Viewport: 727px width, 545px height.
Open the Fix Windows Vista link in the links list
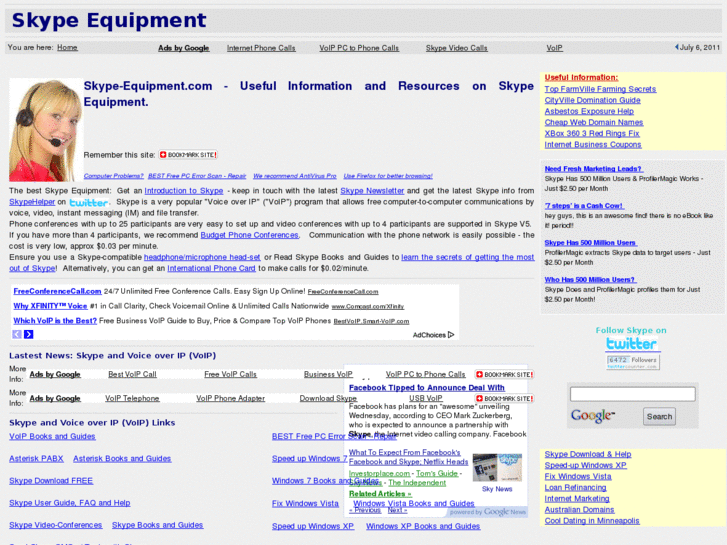click(305, 504)
